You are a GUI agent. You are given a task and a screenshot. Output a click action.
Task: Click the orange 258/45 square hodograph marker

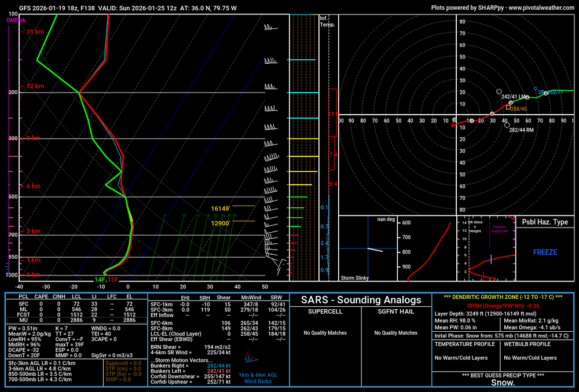pos(508,107)
